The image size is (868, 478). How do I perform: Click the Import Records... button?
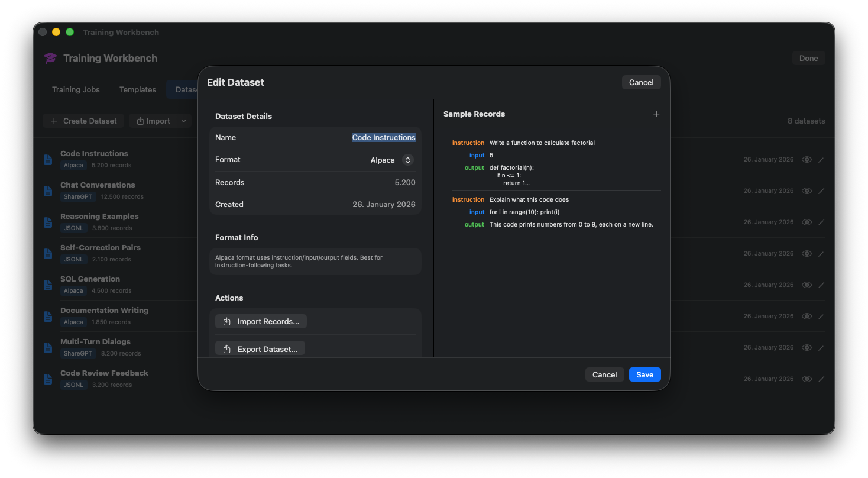(x=261, y=322)
